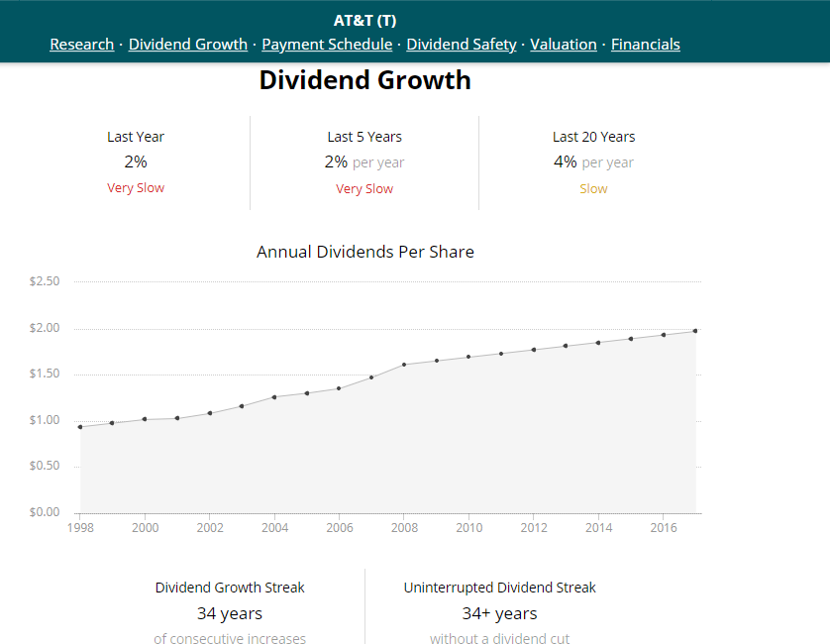Click the Last 5 Years label

(364, 137)
